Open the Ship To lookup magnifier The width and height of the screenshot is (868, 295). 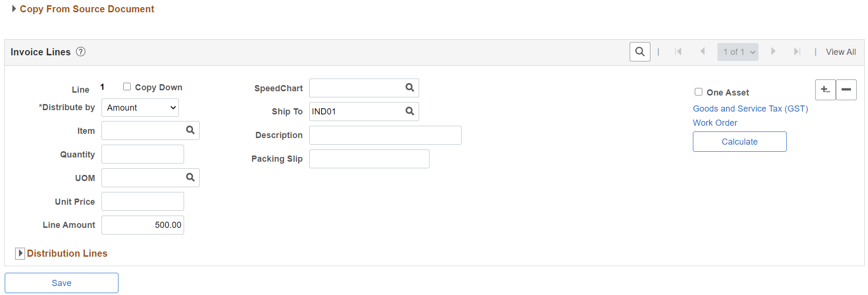[409, 111]
